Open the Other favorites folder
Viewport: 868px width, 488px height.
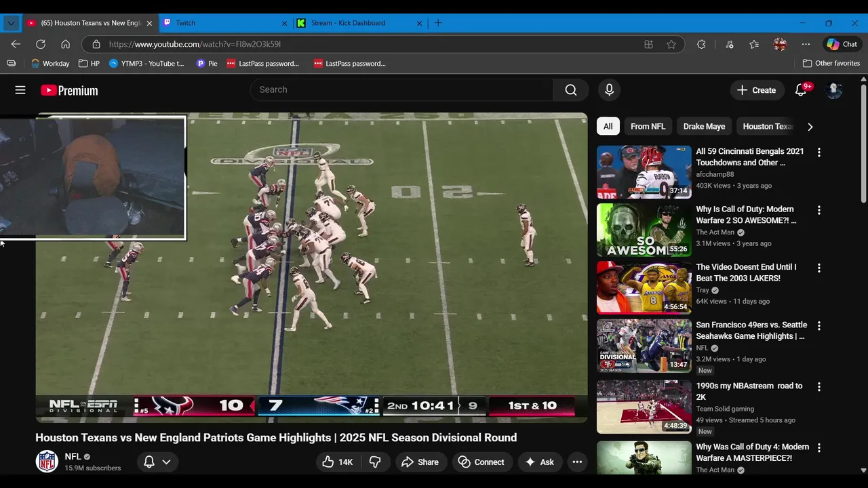[x=831, y=63]
